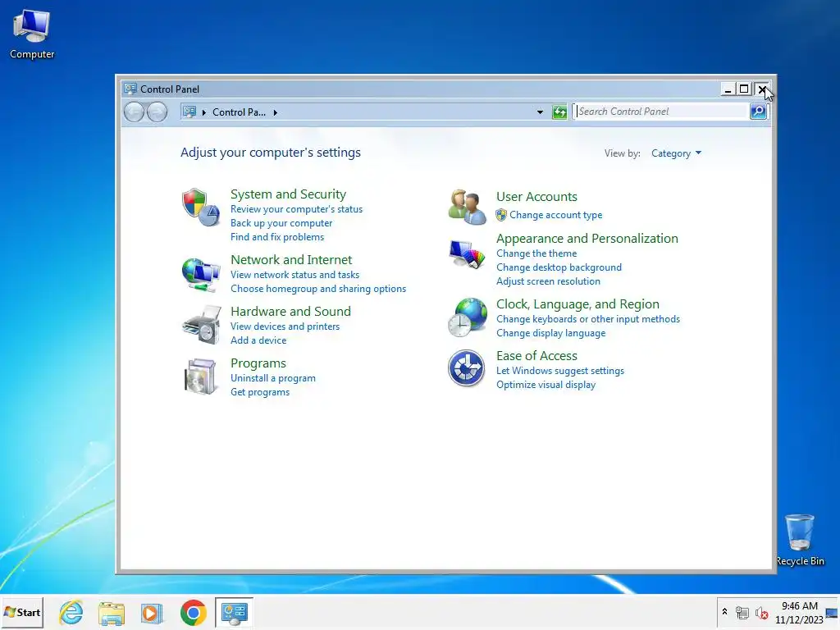The height and width of the screenshot is (630, 840).
Task: Click Review your computer's status
Action: pos(296,209)
